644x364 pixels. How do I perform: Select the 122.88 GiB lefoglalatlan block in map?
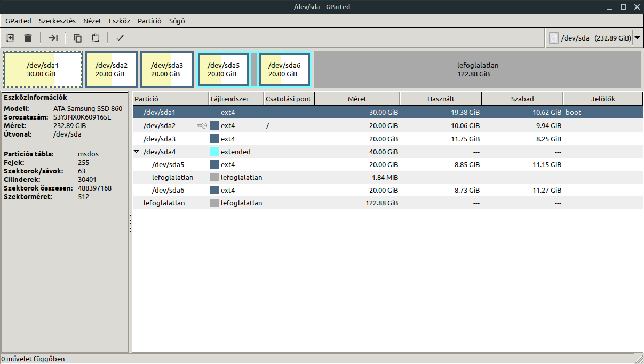[x=478, y=69]
